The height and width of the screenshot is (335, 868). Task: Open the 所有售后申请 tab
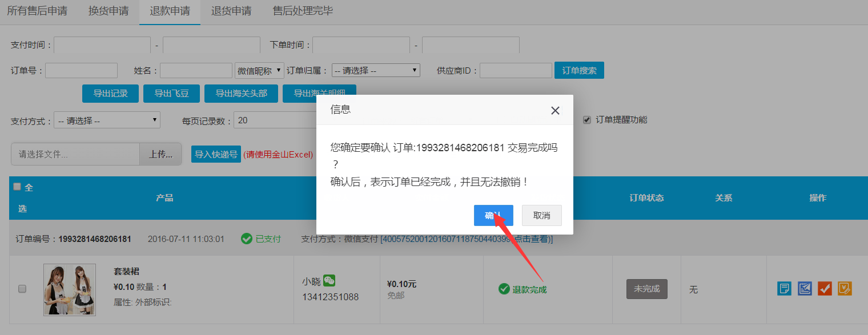coord(38,10)
